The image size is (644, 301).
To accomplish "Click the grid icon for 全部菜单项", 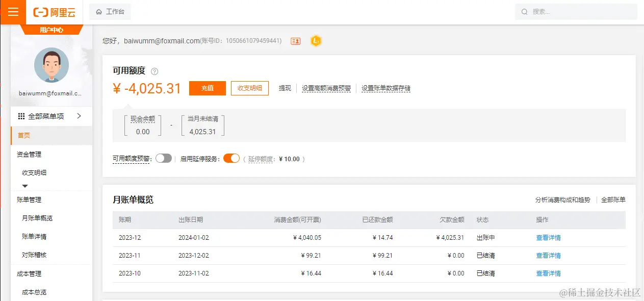I will (21, 116).
